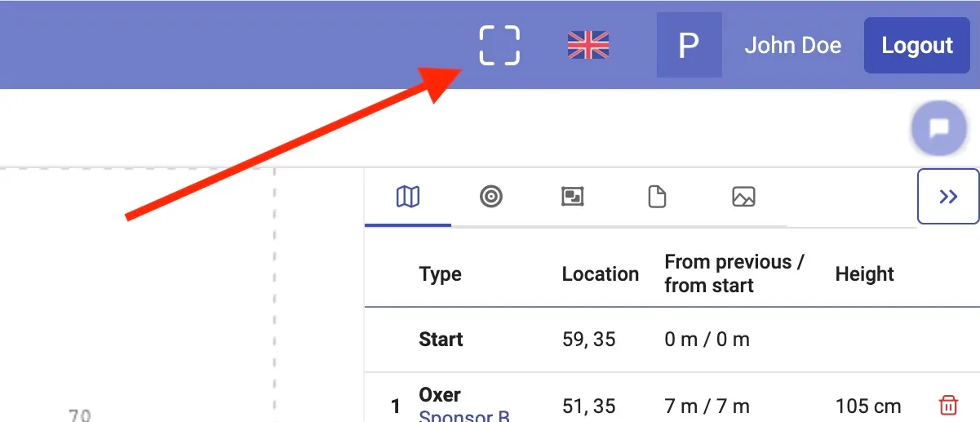Open the John Doe user profile
Image resolution: width=980 pixels, height=422 pixels.
792,45
